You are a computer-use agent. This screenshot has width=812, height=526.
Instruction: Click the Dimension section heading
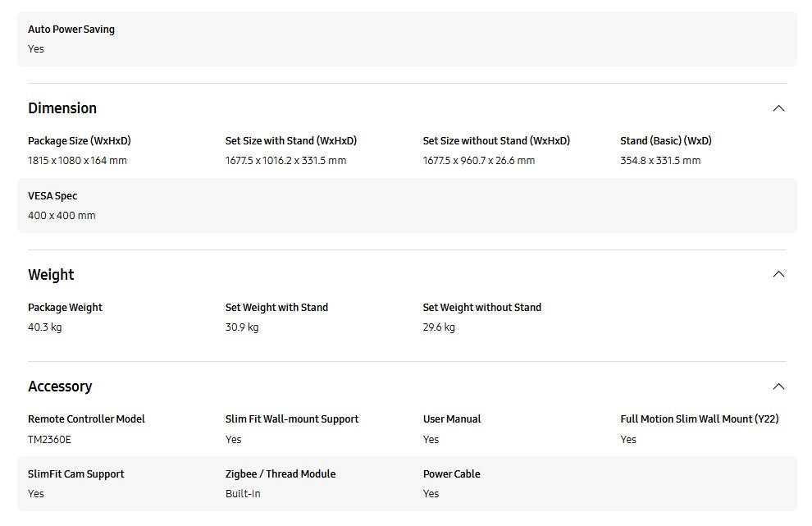(x=62, y=108)
